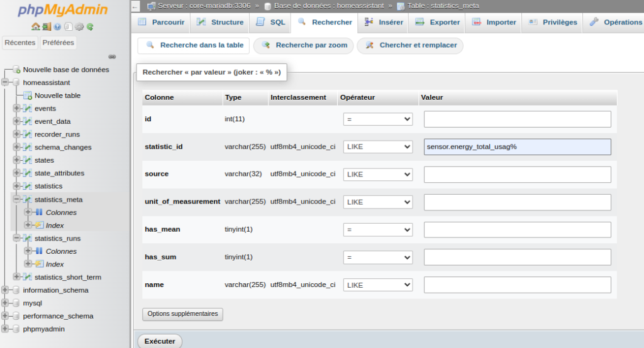
Task: Expand the events table node
Action: coord(16,108)
